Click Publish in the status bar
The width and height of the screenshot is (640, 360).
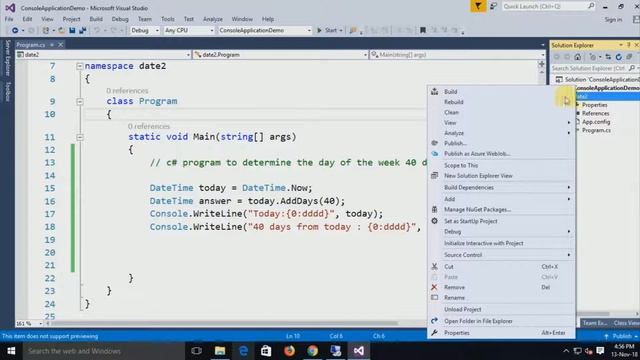[622, 336]
